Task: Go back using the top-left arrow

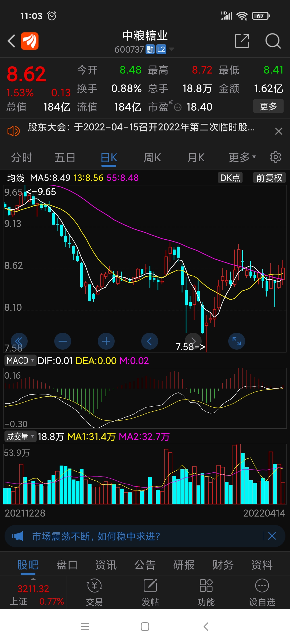Action: pyautogui.click(x=11, y=41)
